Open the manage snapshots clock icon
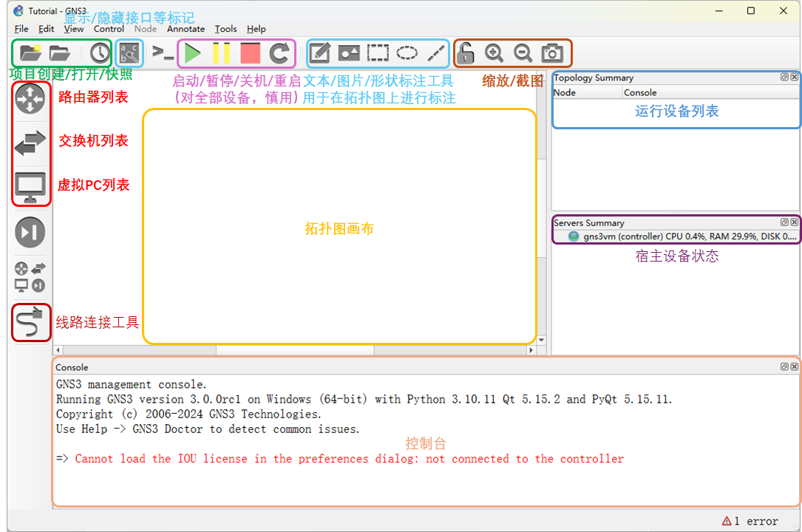The width and height of the screenshot is (802, 532). click(99, 52)
